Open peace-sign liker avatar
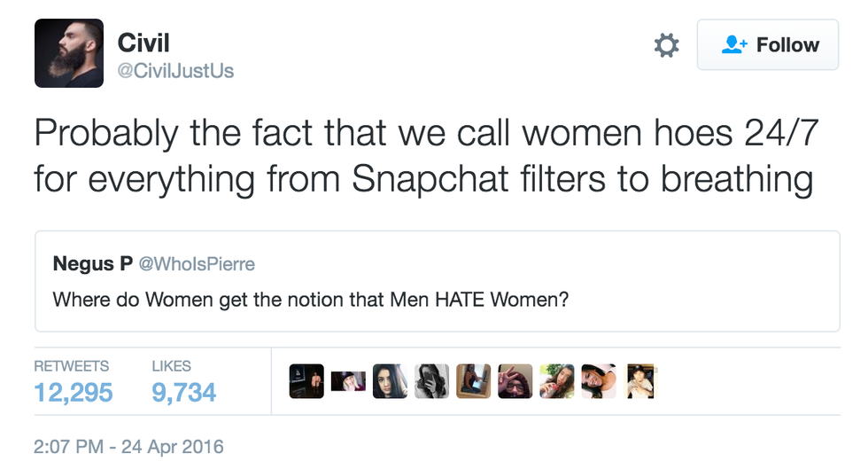The width and height of the screenshot is (868, 469). coord(515,381)
